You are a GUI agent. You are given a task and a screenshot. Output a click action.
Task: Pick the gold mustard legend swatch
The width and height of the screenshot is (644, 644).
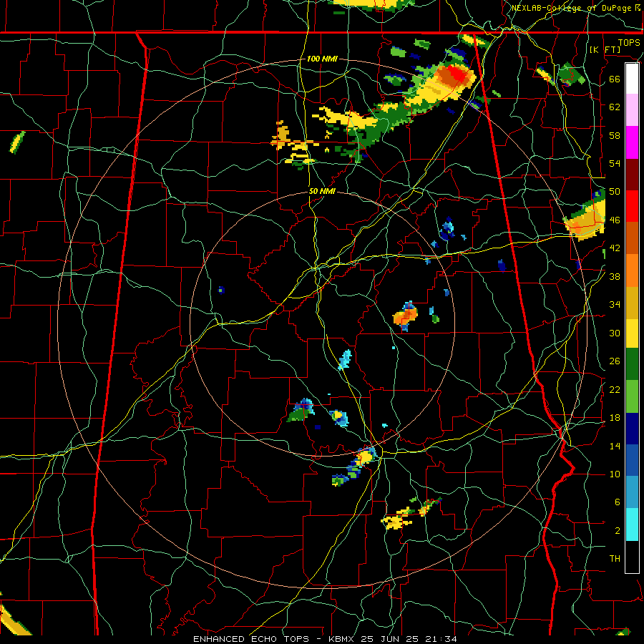632,303
